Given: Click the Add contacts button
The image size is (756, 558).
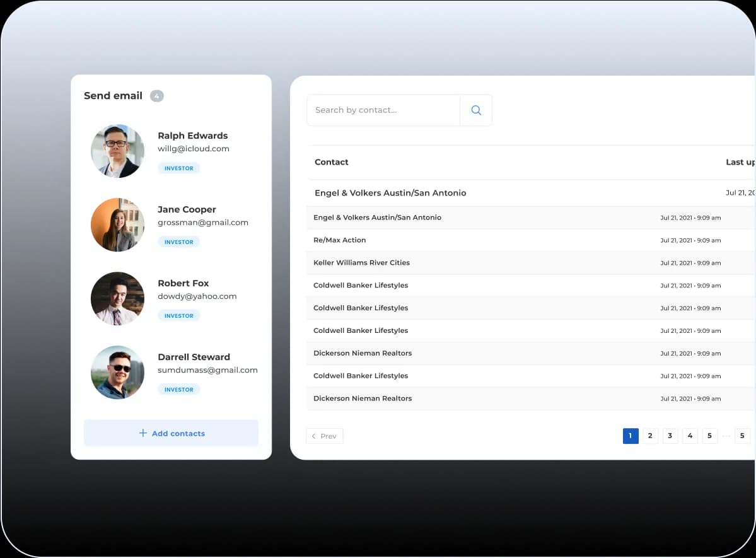Looking at the screenshot, I should (x=171, y=433).
